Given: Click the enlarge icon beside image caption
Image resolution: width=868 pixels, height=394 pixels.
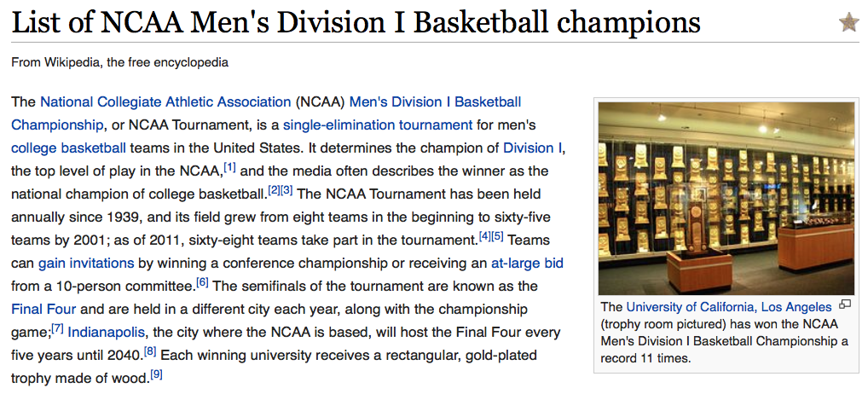Looking at the screenshot, I should coord(845,304).
